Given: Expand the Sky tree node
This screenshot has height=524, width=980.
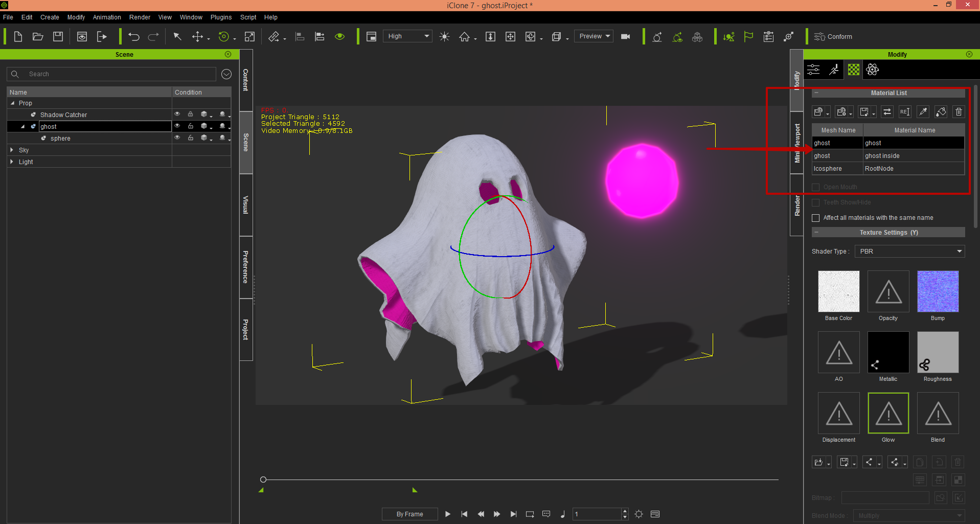Looking at the screenshot, I should click(x=12, y=150).
